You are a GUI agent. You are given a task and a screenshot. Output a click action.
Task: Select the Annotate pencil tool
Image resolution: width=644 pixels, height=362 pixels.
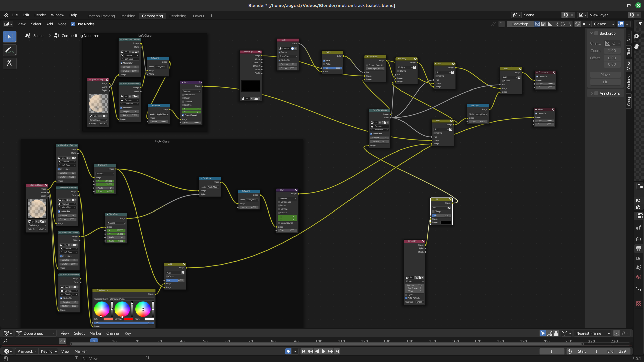click(x=9, y=50)
